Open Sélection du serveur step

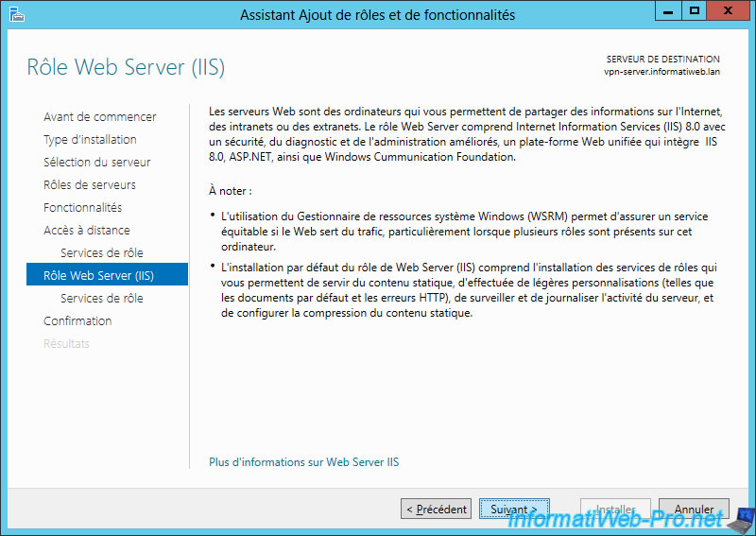point(97,162)
